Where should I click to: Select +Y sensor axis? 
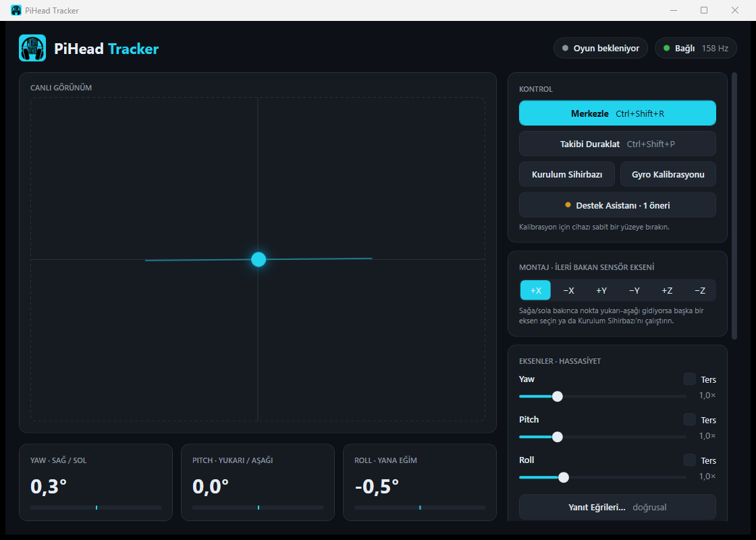coord(601,290)
